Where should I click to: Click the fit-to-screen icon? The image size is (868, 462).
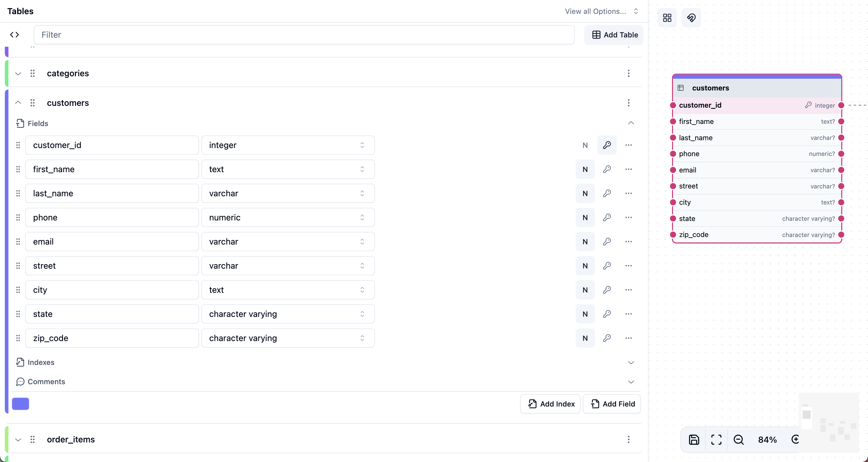(x=716, y=439)
